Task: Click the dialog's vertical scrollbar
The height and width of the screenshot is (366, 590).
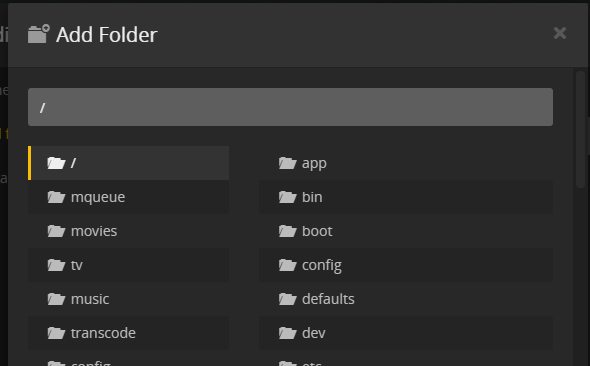Action: tap(580, 129)
